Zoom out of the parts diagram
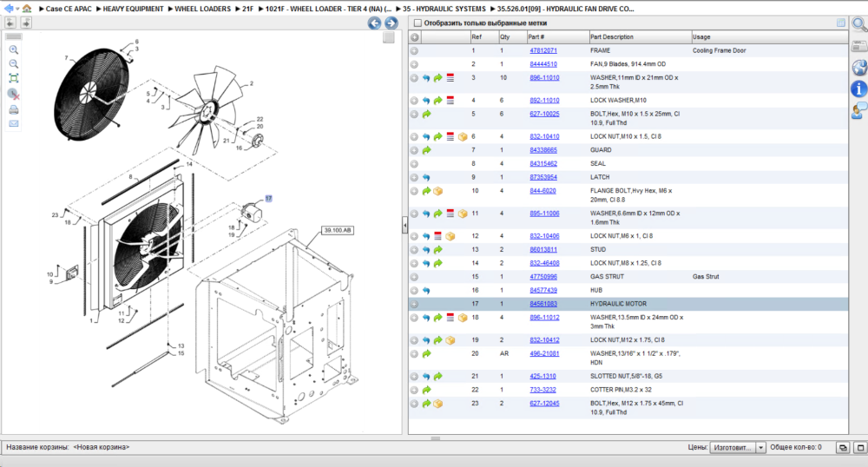 pos(14,63)
